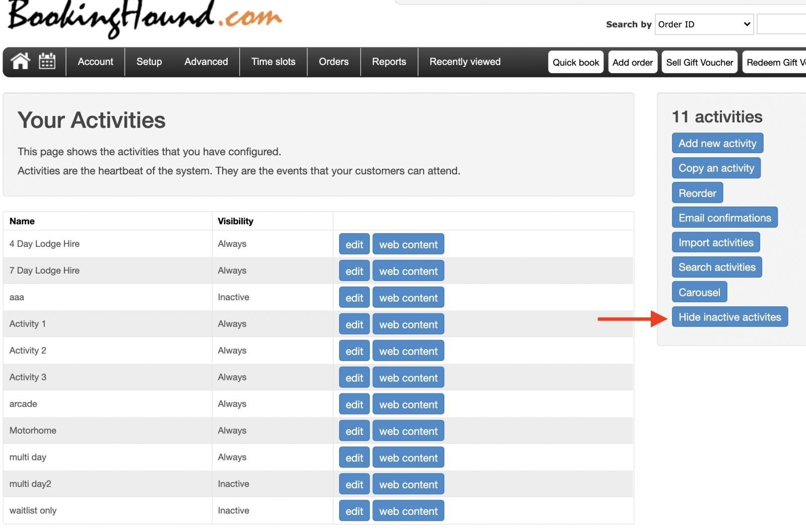806x532 pixels.
Task: Open the Search by dropdown
Action: click(x=704, y=24)
